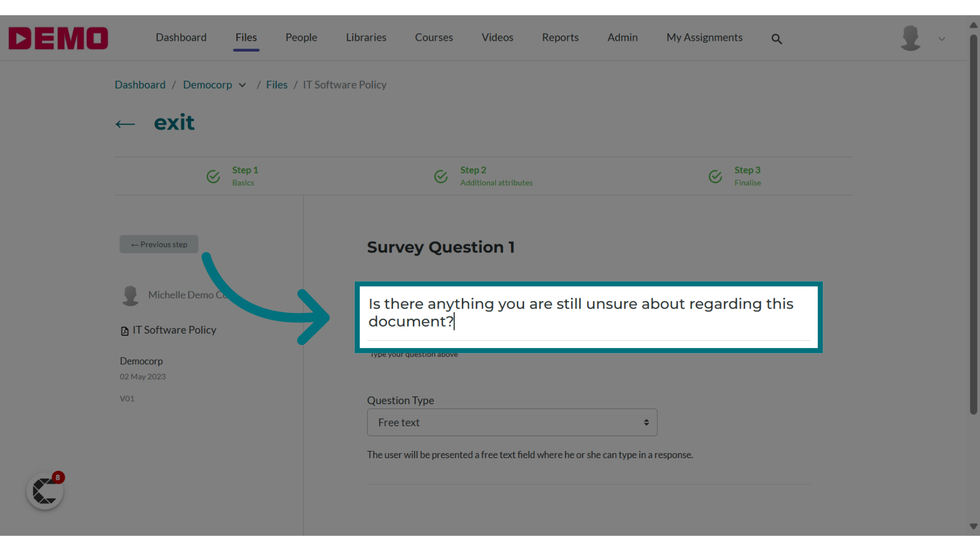Click the user profile avatar icon
The width and height of the screenshot is (980, 551).
pyautogui.click(x=910, y=38)
